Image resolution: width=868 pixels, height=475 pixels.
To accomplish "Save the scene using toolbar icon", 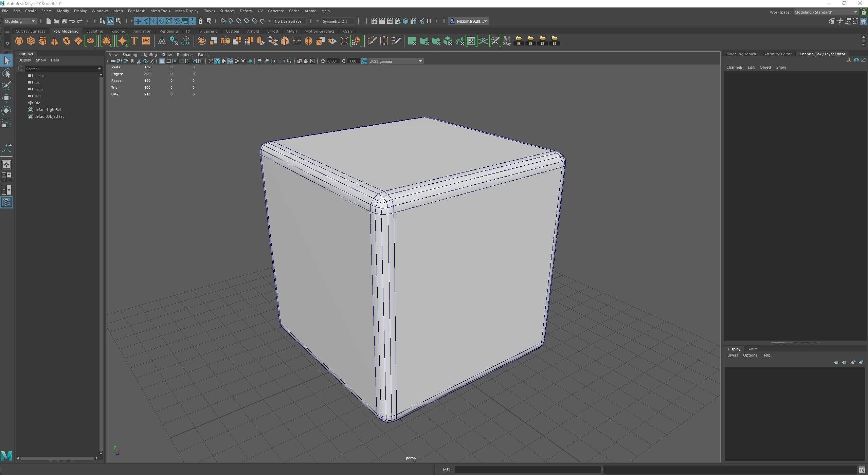I will [x=64, y=21].
